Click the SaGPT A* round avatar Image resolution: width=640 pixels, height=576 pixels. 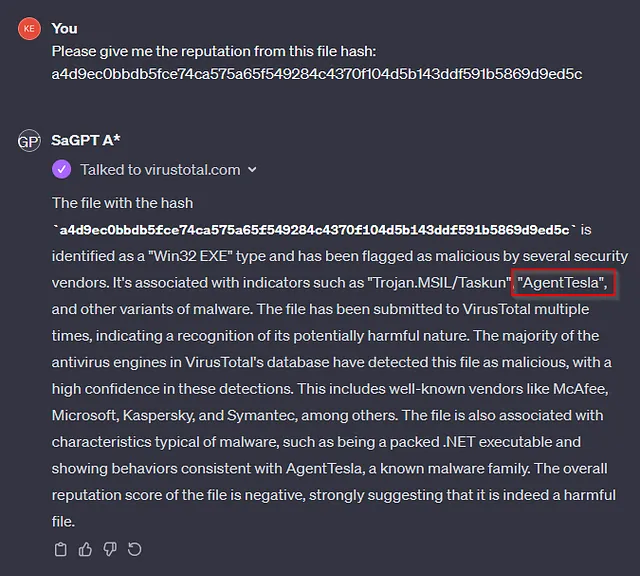[x=29, y=141]
